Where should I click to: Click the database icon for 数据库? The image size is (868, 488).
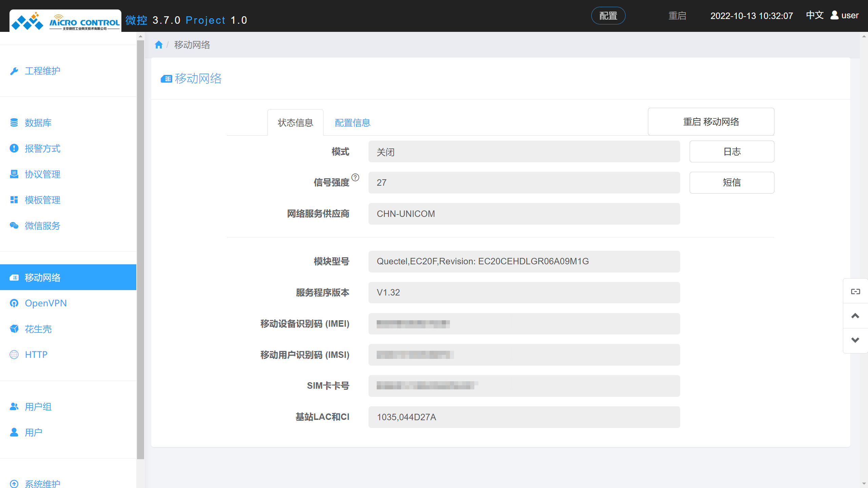(x=14, y=123)
